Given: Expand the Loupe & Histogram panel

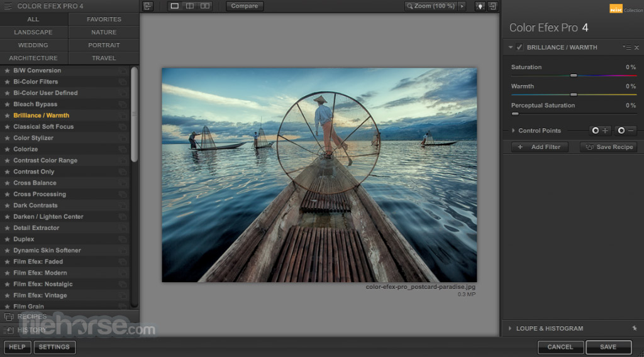Looking at the screenshot, I should click(x=510, y=328).
